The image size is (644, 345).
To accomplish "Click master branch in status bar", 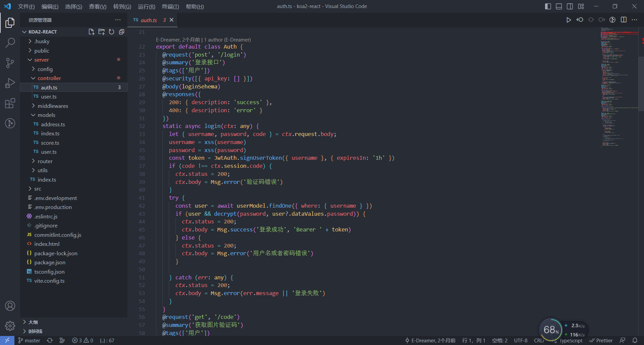I will [x=29, y=340].
